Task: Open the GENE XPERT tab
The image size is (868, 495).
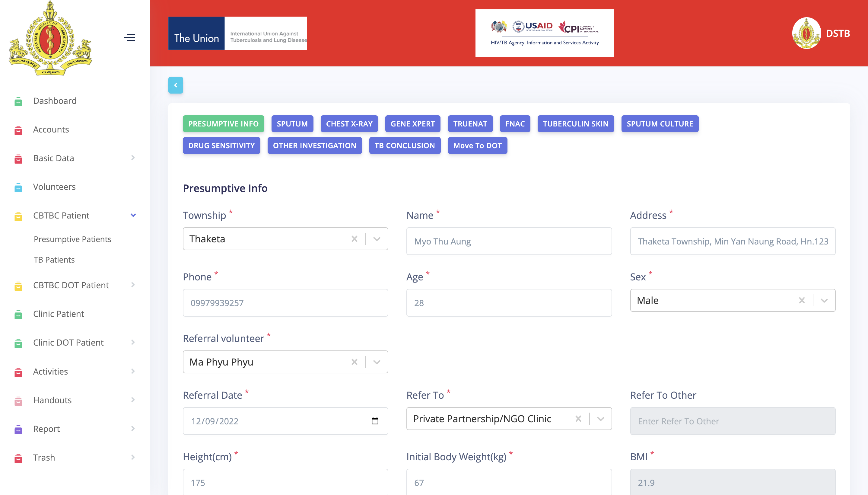Action: pos(412,124)
